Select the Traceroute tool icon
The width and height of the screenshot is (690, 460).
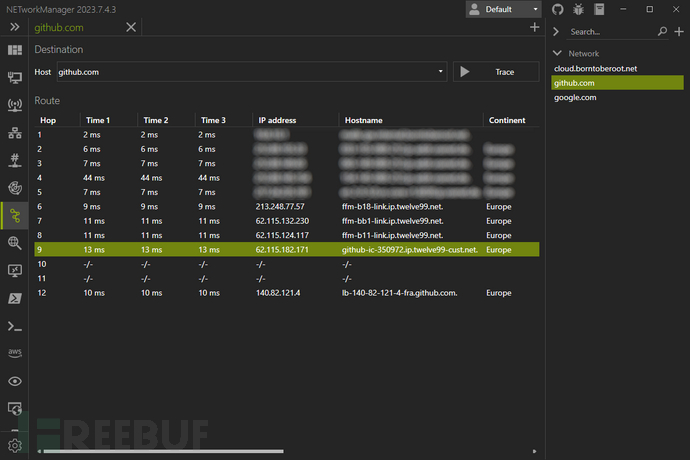pos(15,216)
